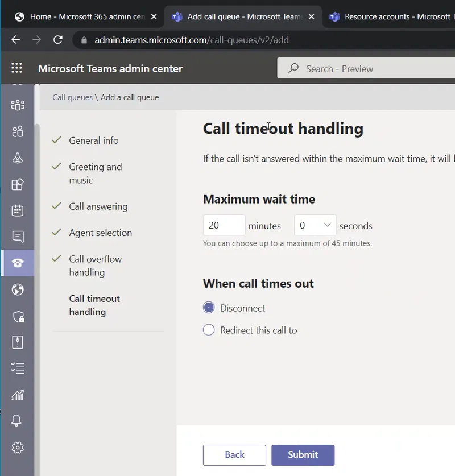The width and height of the screenshot is (455, 476).
Task: Open the Meetings calendar icon in sidebar
Action: tap(18, 210)
